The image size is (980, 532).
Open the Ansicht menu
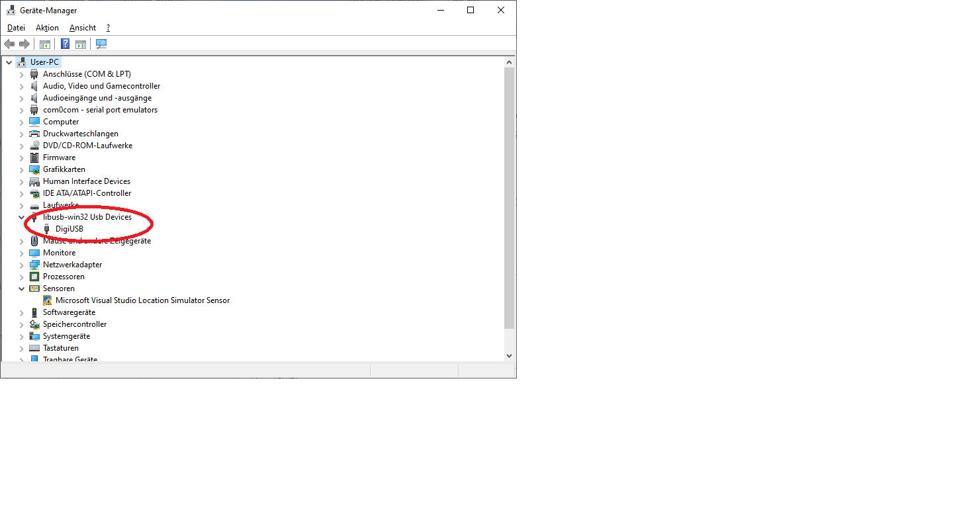point(83,28)
